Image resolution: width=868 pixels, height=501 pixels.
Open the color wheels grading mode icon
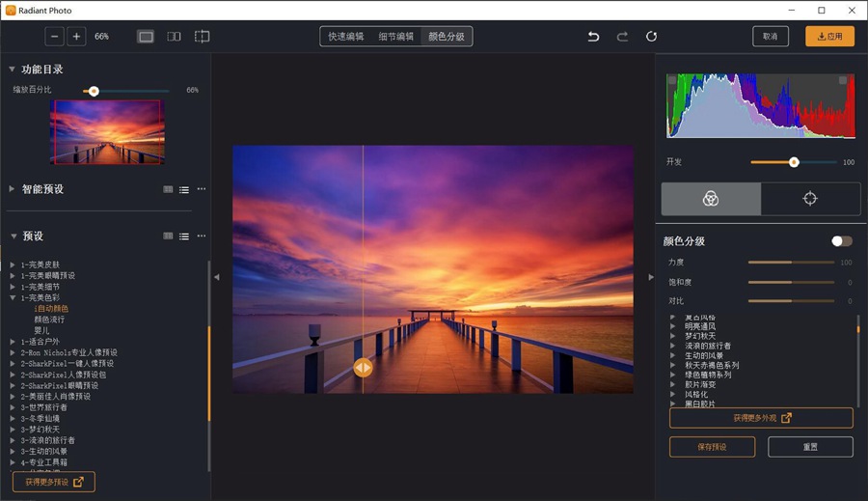click(x=711, y=199)
